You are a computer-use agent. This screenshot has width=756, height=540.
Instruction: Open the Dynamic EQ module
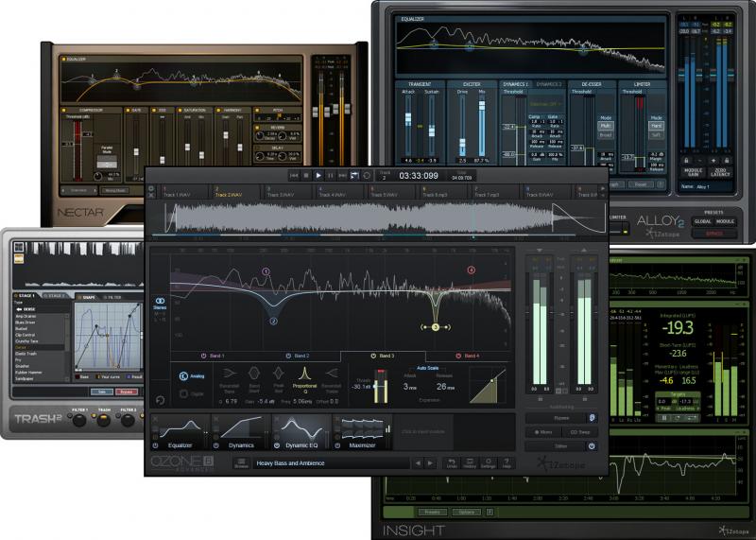301,432
